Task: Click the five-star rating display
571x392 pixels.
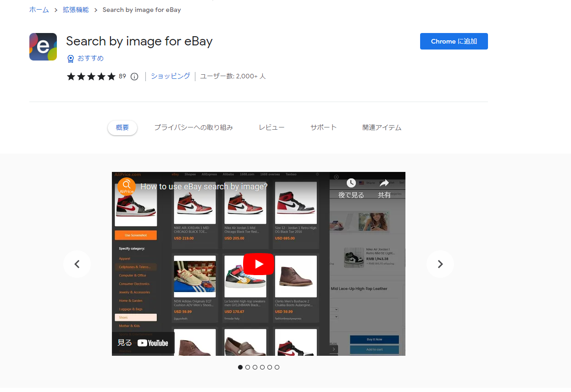Action: pyautogui.click(x=91, y=77)
